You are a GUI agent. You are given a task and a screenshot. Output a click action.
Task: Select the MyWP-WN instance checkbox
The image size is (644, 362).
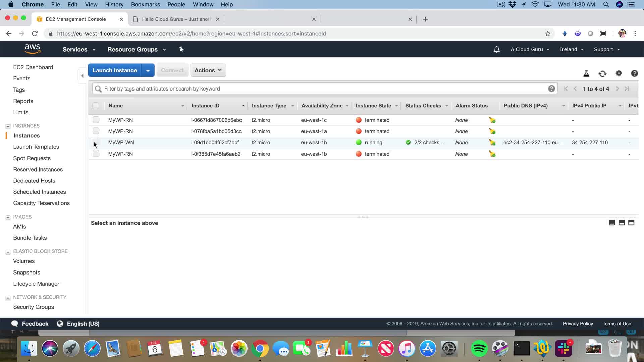point(96,142)
